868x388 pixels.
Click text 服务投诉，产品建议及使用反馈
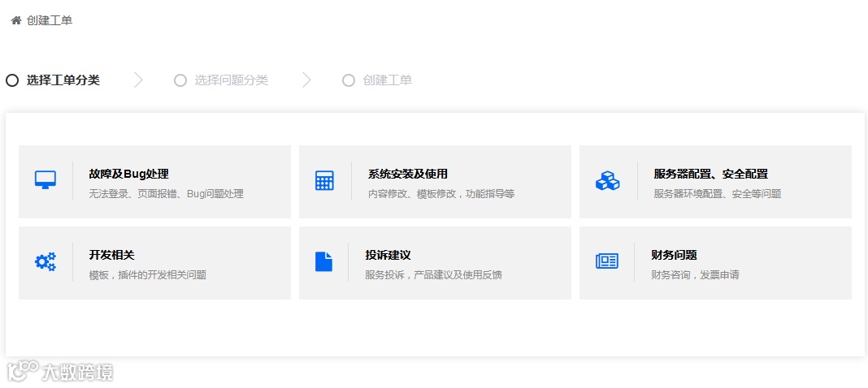433,274
